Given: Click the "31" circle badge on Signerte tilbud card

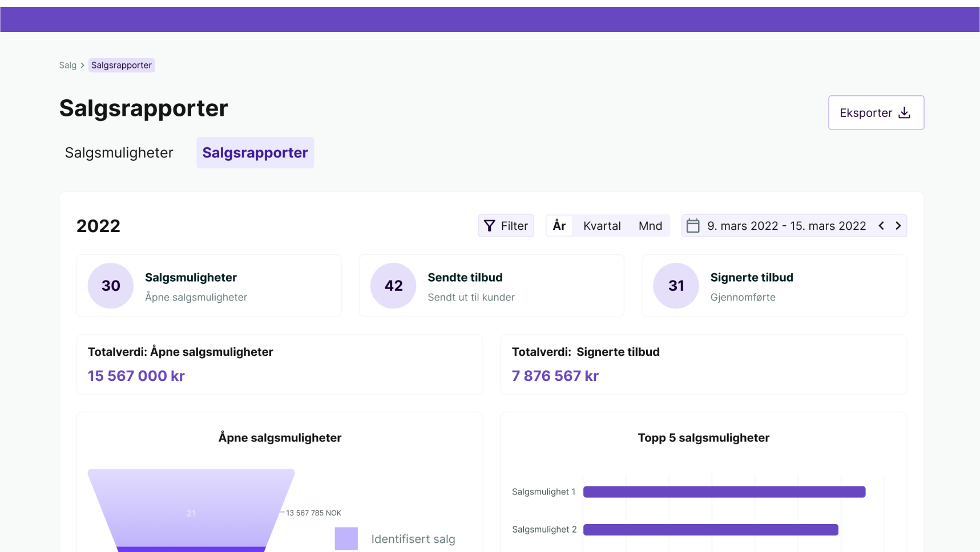Looking at the screenshot, I should [x=676, y=286].
